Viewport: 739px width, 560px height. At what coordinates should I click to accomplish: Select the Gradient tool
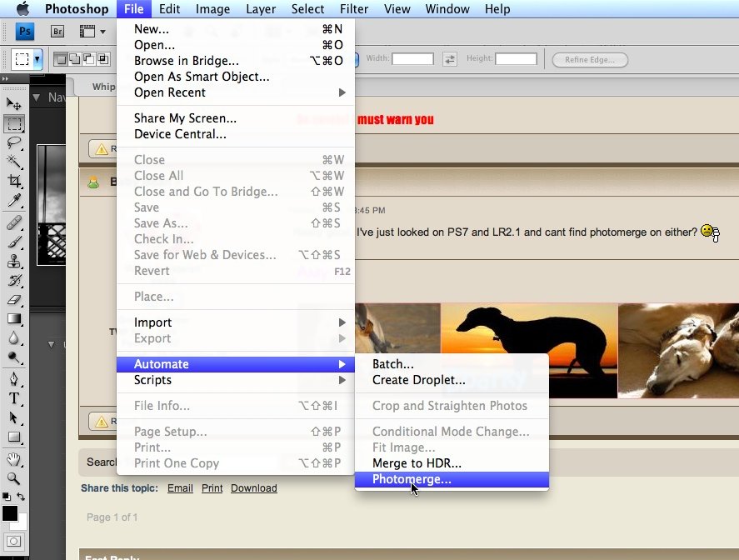(13, 319)
